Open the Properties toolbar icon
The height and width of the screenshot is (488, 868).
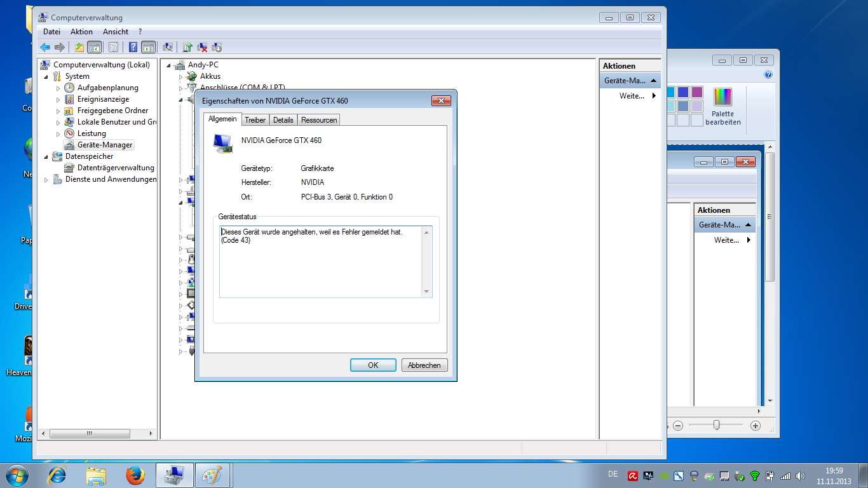pyautogui.click(x=113, y=47)
